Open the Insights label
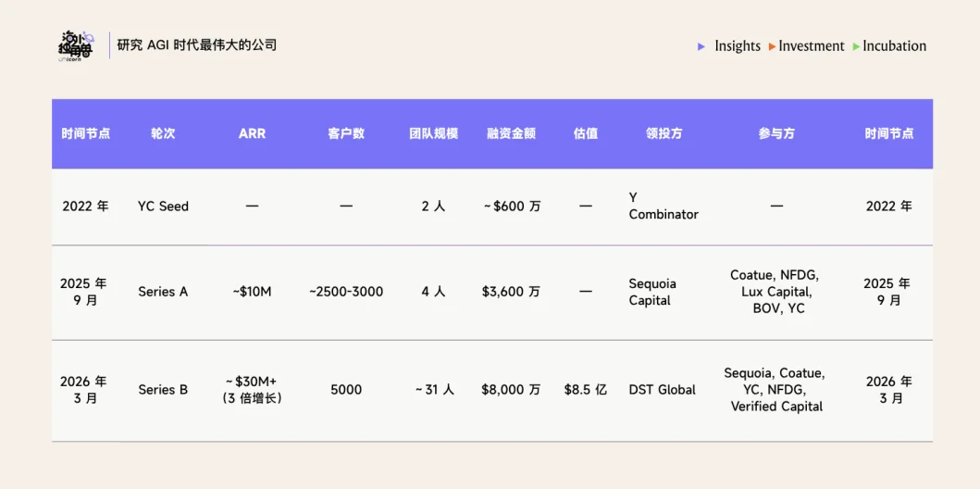 click(x=738, y=46)
